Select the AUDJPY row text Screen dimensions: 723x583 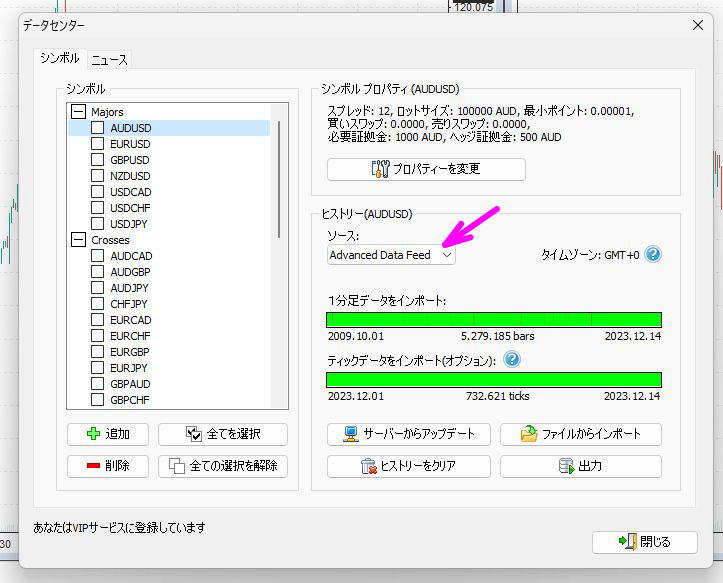tap(129, 288)
